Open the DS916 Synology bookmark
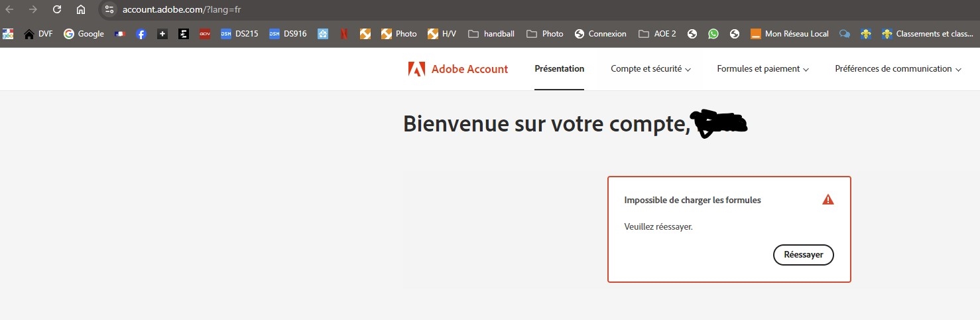The height and width of the screenshot is (320, 980). (288, 34)
